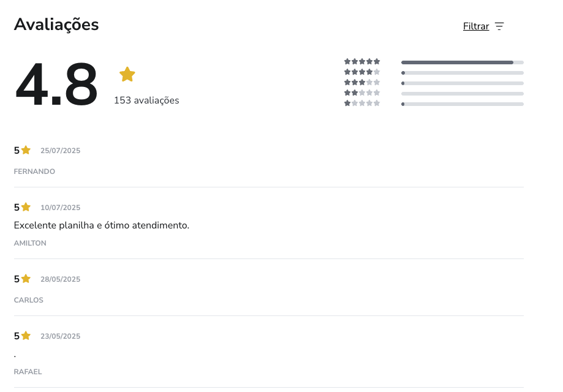Click the filter lines icon beside Filtrar
Image resolution: width=563 pixels, height=392 pixels.
(499, 26)
